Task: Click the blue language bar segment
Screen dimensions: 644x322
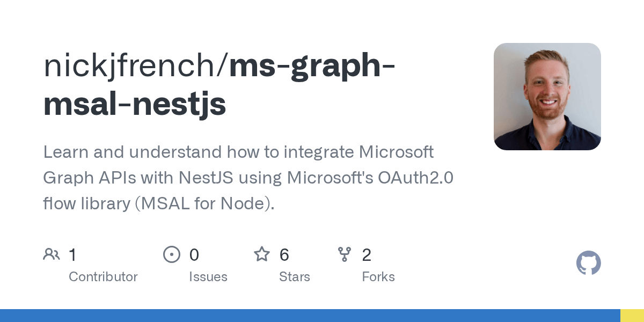Action: [310, 316]
